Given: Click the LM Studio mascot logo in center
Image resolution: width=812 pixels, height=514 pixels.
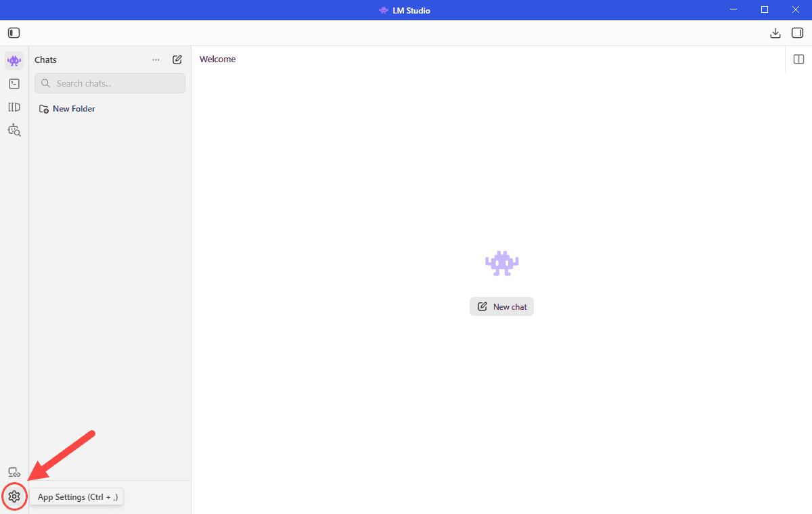Looking at the screenshot, I should pos(501,263).
